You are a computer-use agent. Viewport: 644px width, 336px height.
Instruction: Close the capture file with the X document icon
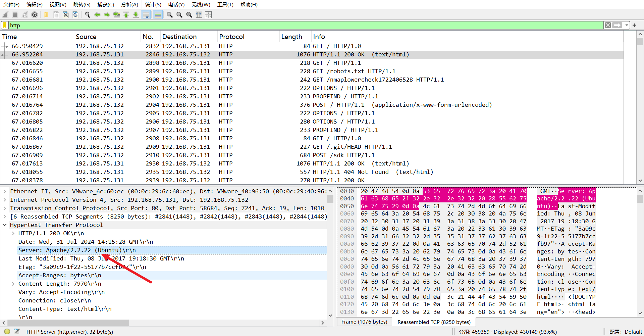coord(66,15)
